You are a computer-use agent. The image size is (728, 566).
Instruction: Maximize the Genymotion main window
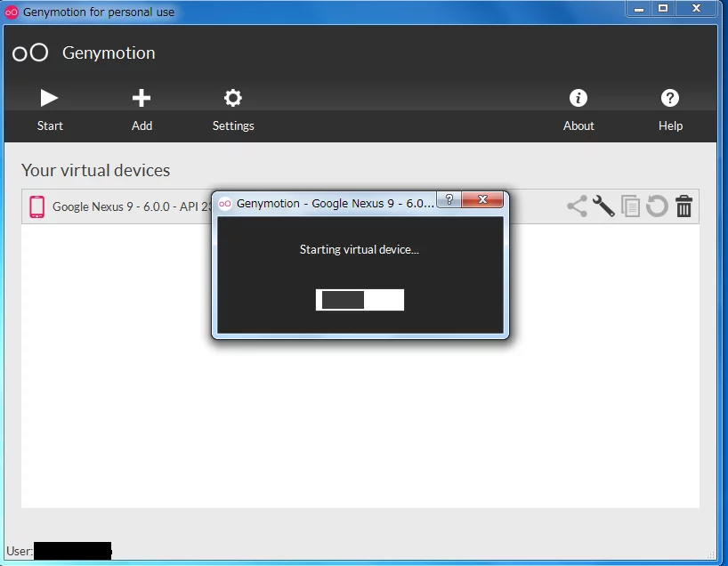(663, 9)
